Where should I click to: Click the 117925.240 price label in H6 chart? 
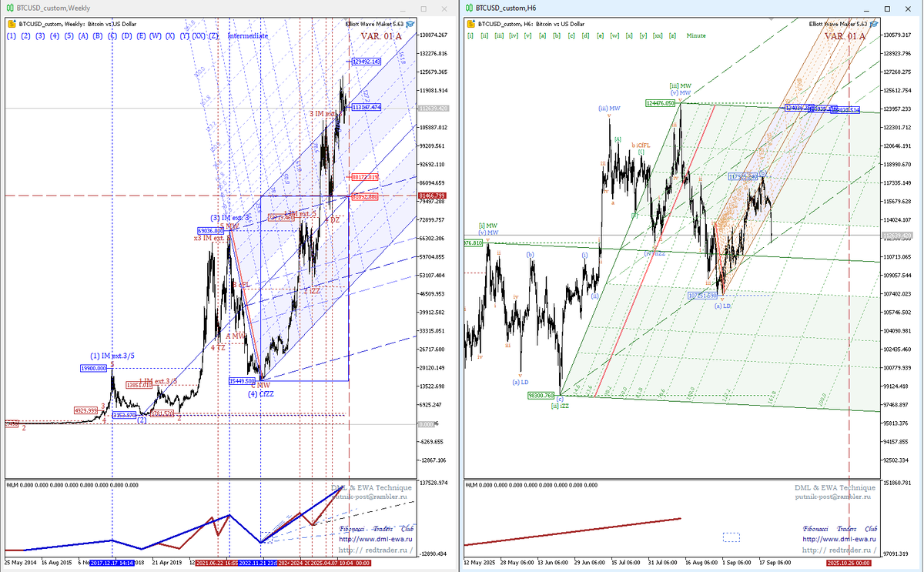(x=743, y=176)
